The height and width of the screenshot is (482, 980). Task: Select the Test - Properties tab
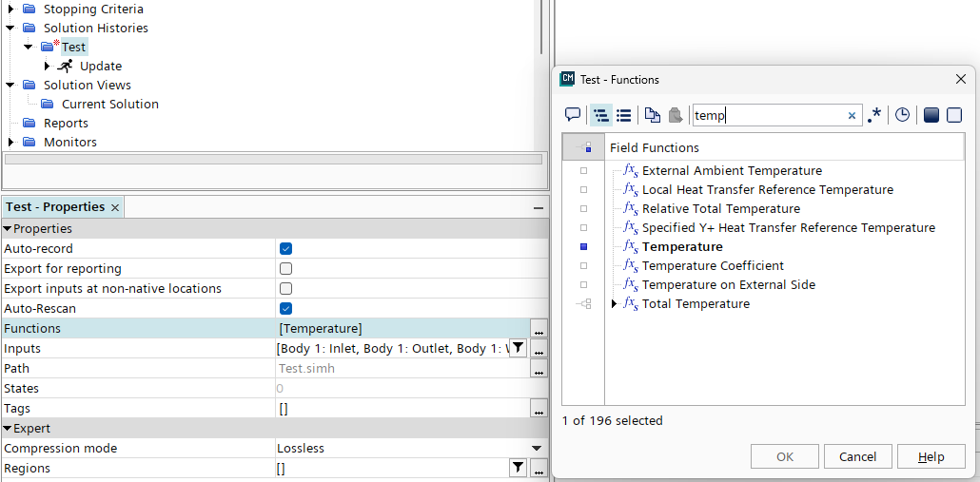tap(55, 207)
